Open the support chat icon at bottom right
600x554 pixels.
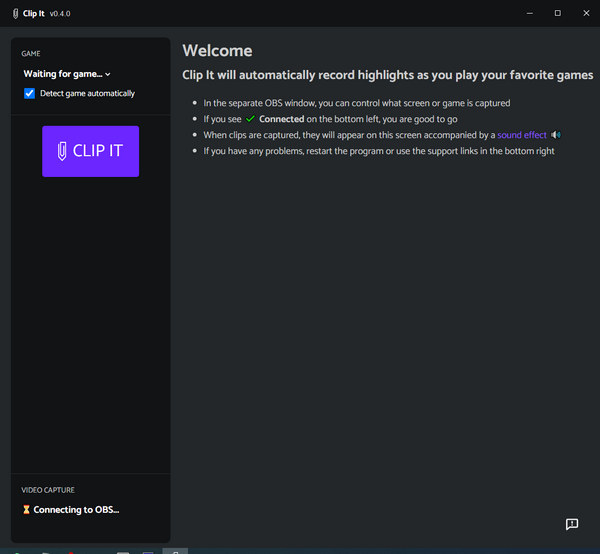point(571,524)
